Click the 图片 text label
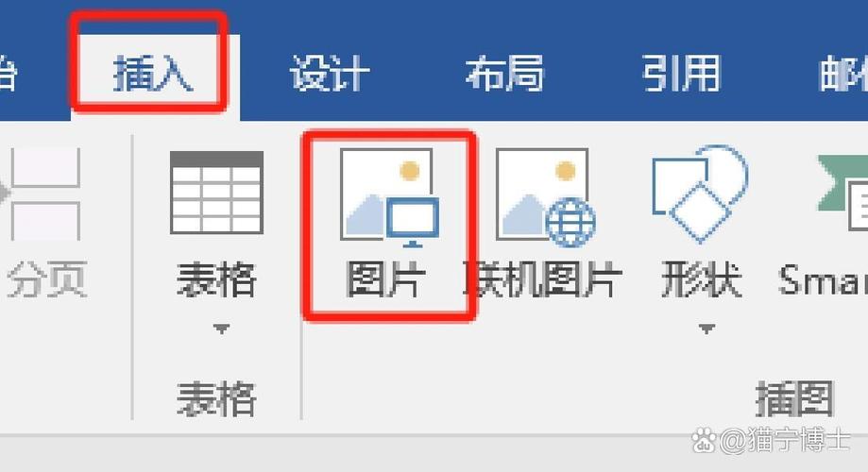 click(386, 279)
